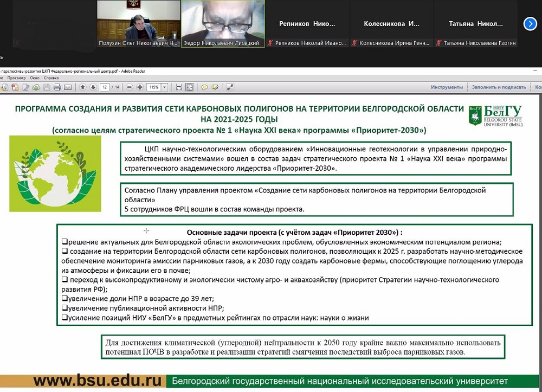
Task: Go to previous page with up arrow
Action: coord(82,87)
